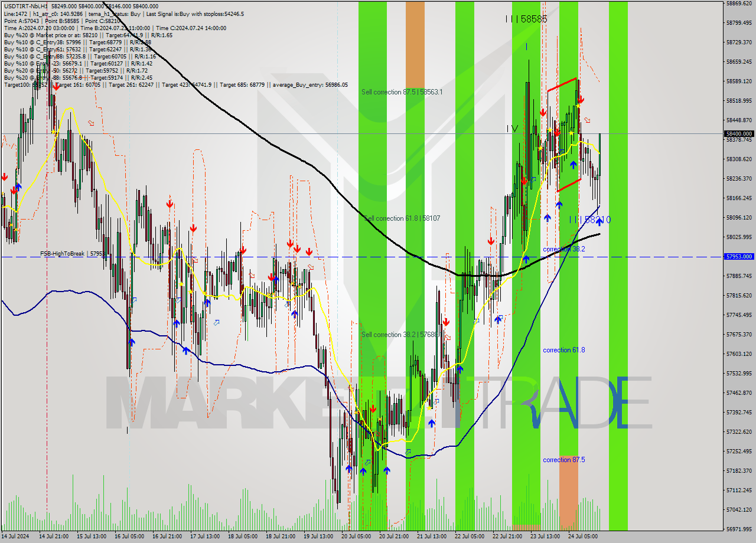Click the 58096.120 price axis label

[739, 218]
